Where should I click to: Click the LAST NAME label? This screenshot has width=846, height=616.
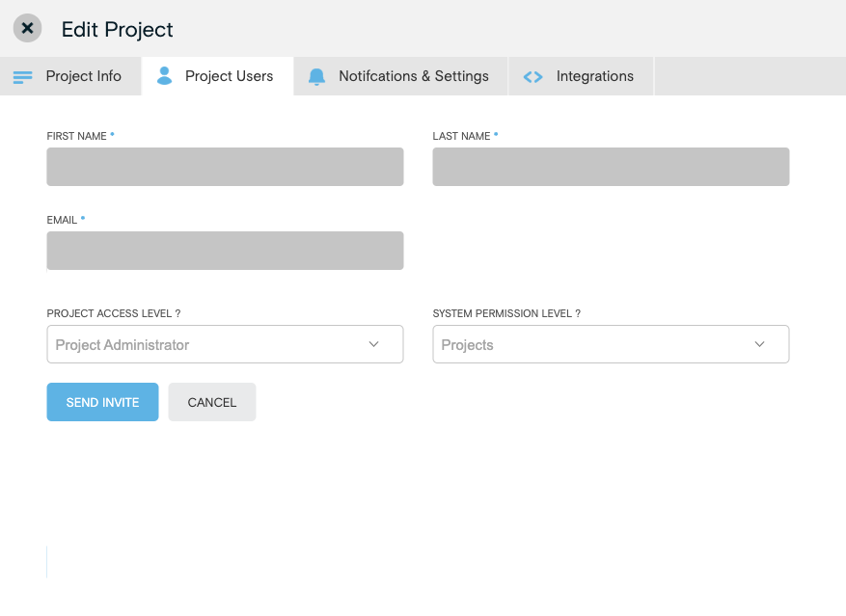[x=461, y=136]
